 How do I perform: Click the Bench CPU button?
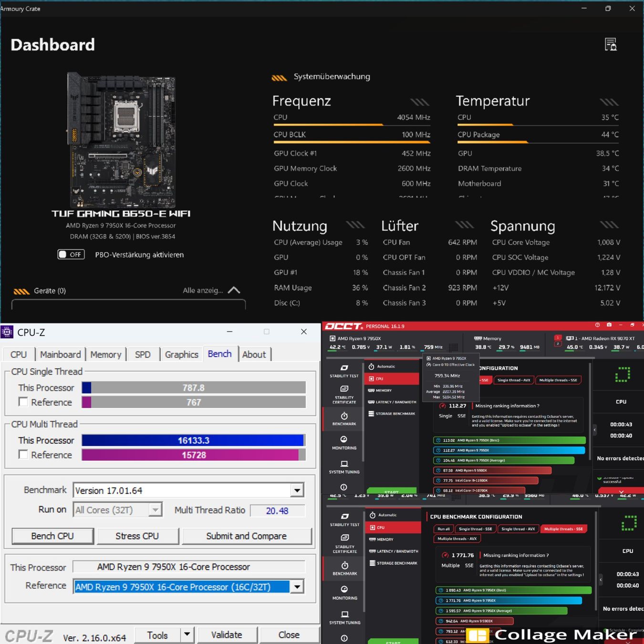pyautogui.click(x=52, y=536)
